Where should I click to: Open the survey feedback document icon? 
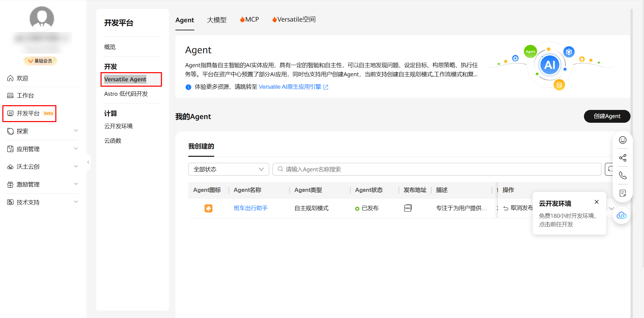pyautogui.click(x=622, y=193)
